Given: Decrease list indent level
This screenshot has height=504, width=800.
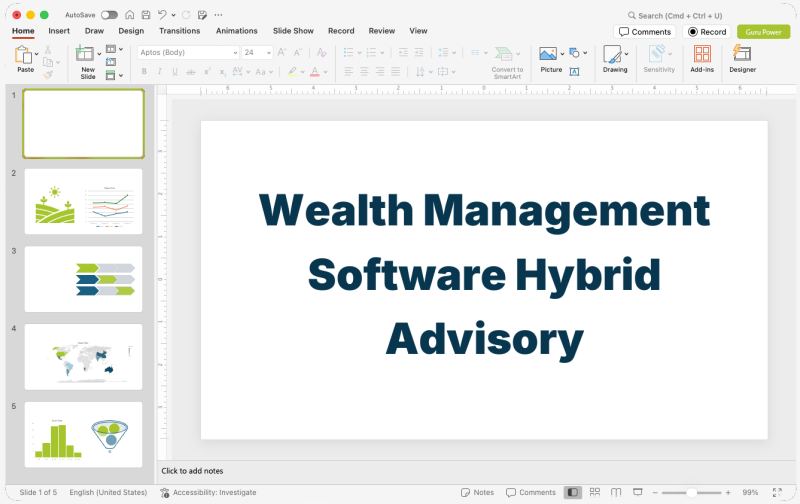Looking at the screenshot, I should point(403,52).
